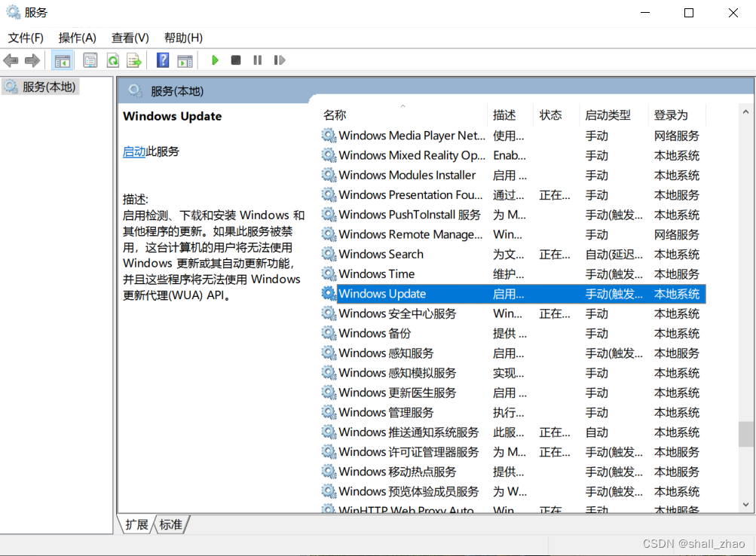Open the 查看(V) menu
This screenshot has width=756, height=556.
130,38
